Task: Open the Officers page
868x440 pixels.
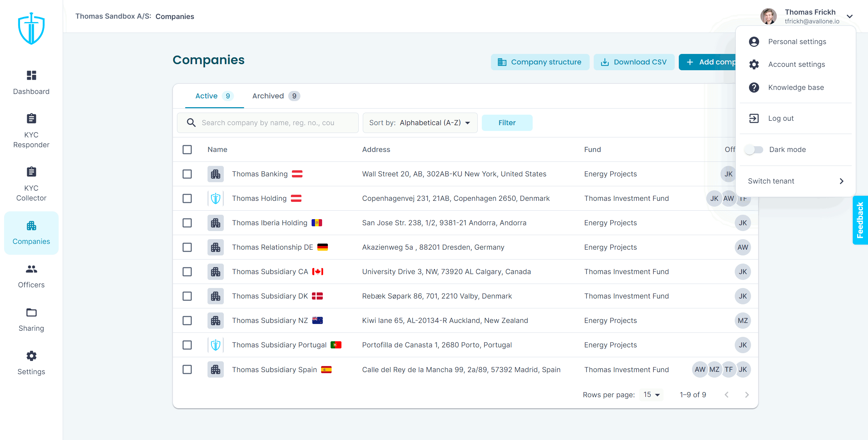Action: point(31,276)
